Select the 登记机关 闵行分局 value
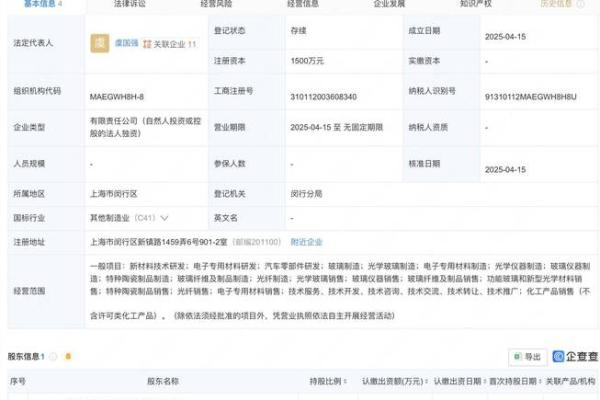The width and height of the screenshot is (600, 400). [306, 194]
